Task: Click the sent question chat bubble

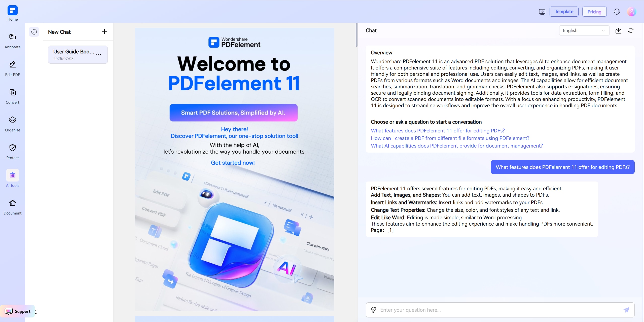Action: (x=562, y=167)
